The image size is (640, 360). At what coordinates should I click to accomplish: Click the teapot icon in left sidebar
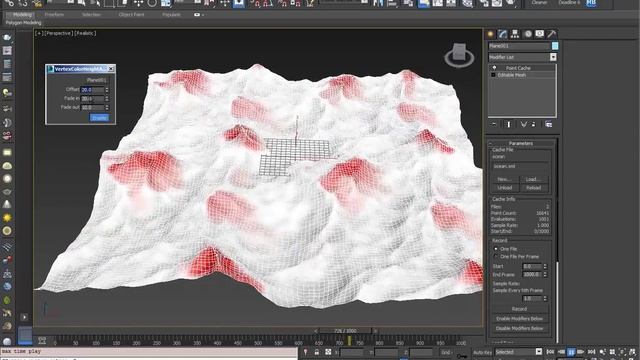(7, 37)
